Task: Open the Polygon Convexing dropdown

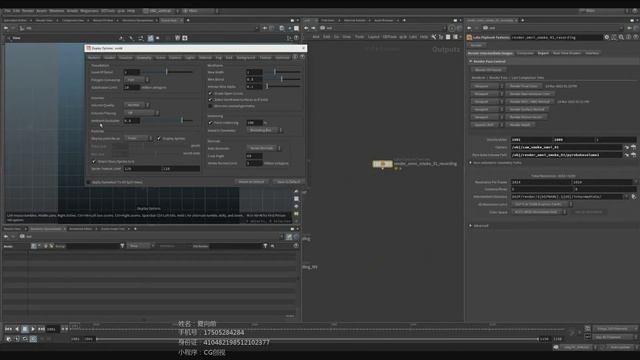Action: [x=137, y=80]
